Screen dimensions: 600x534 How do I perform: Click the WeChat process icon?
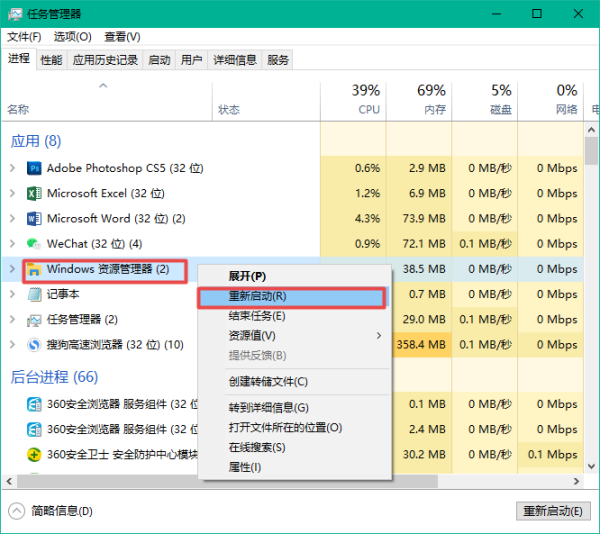pyautogui.click(x=34, y=244)
